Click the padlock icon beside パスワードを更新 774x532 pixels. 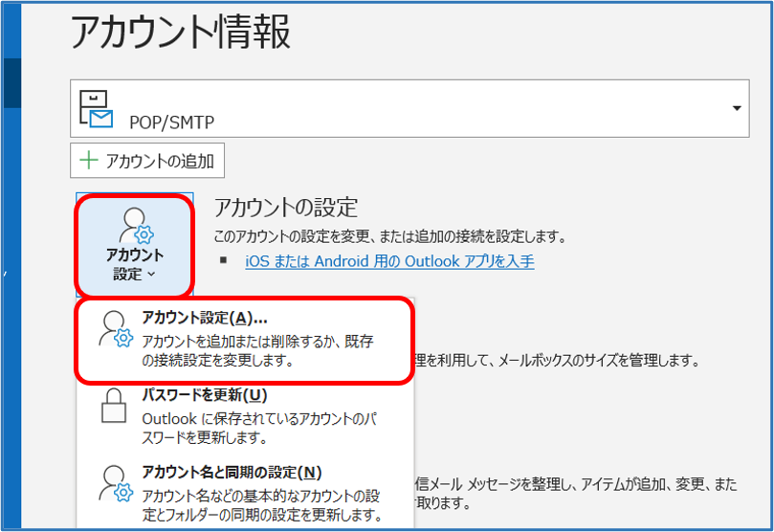[114, 406]
